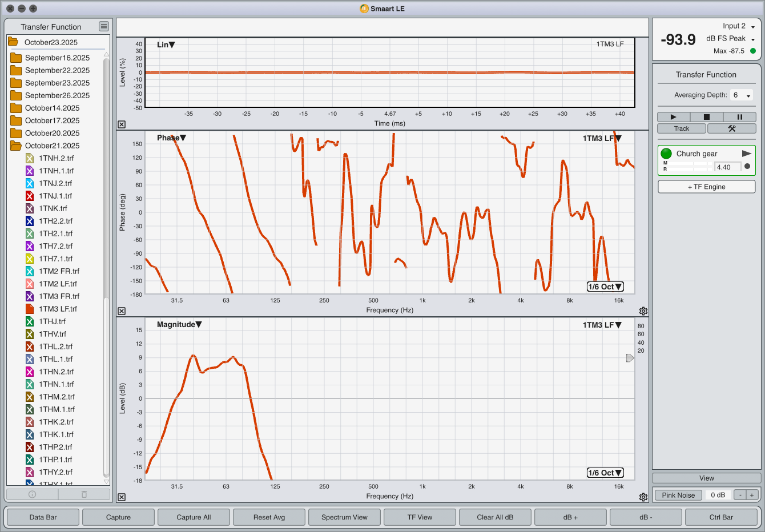
Task: Click the measurement tools wrench icon
Action: pyautogui.click(x=732, y=128)
